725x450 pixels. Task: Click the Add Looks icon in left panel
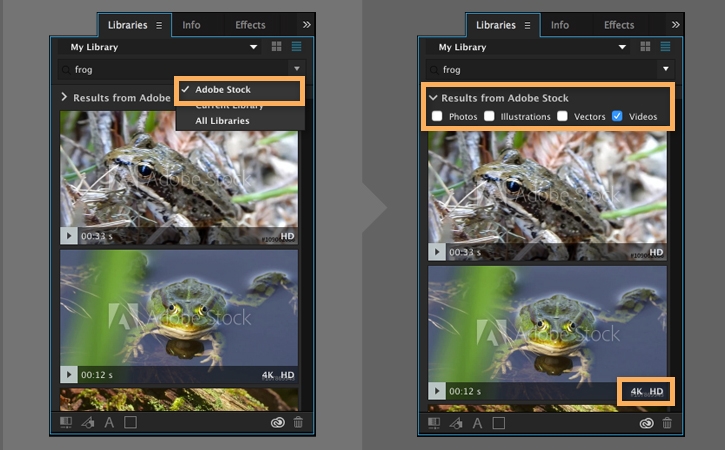click(x=87, y=422)
